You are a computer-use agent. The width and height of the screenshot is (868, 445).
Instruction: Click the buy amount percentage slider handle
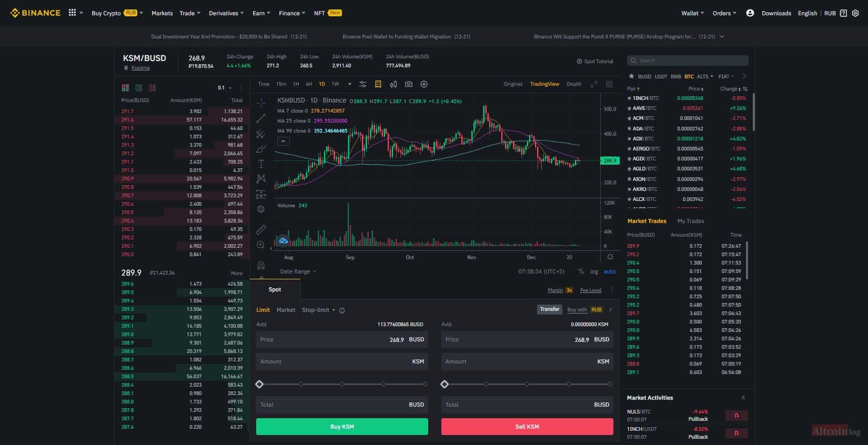[259, 384]
